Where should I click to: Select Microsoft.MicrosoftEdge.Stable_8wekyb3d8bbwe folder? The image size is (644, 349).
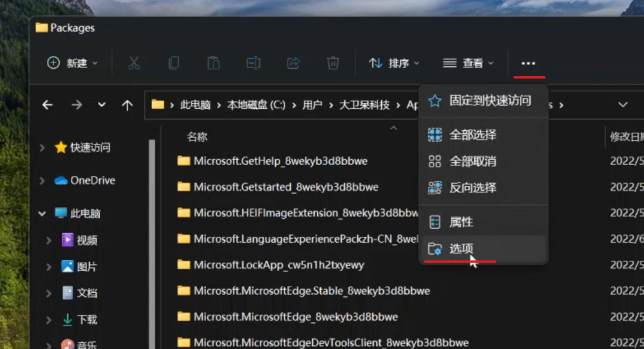304,291
